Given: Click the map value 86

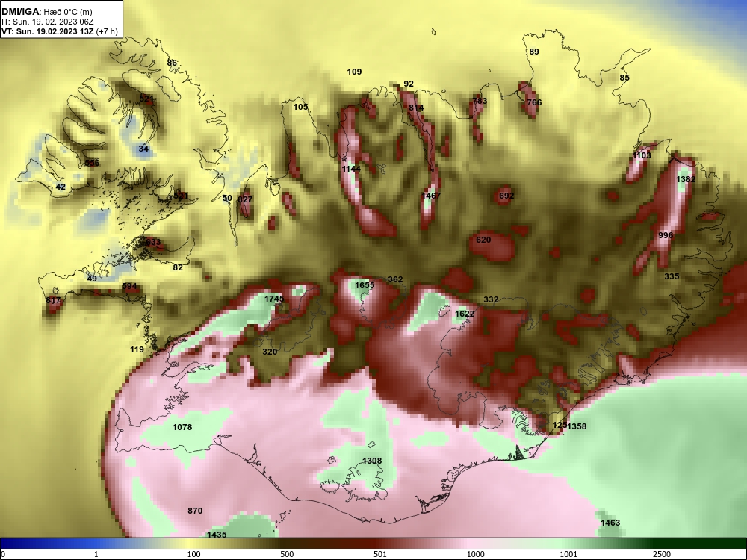Looking at the screenshot, I should 172,63.
